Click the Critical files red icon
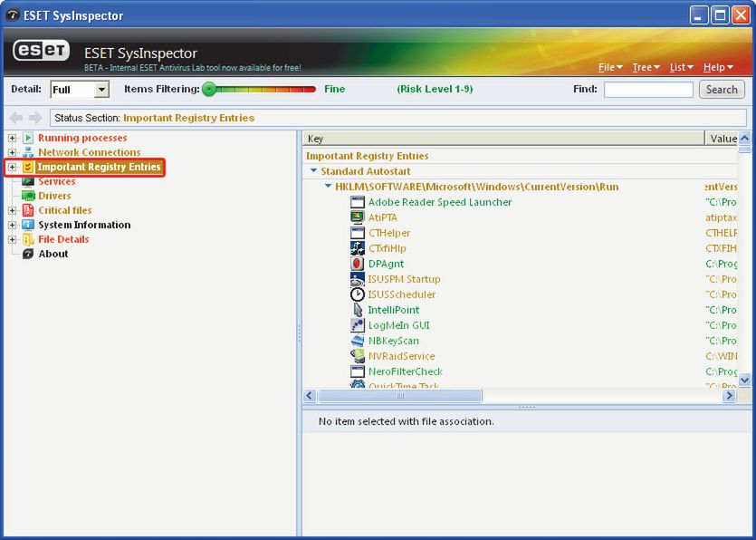This screenshot has width=756, height=540. coord(28,210)
